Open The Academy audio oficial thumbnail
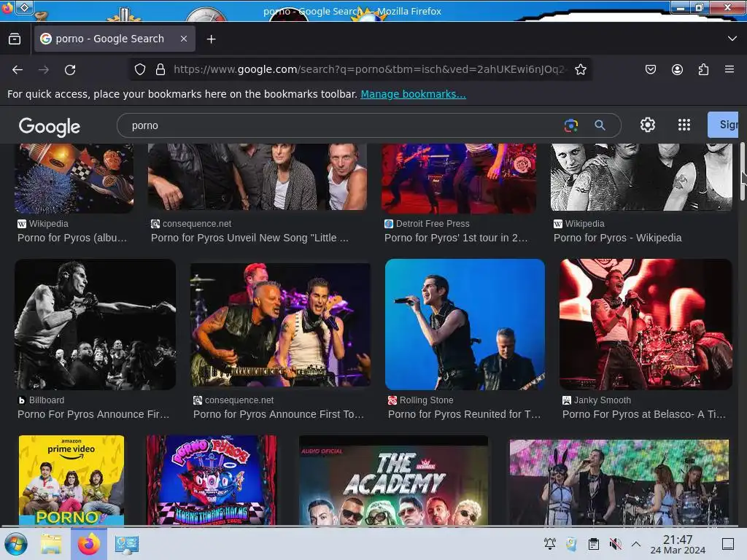The width and height of the screenshot is (747, 560). tap(393, 480)
